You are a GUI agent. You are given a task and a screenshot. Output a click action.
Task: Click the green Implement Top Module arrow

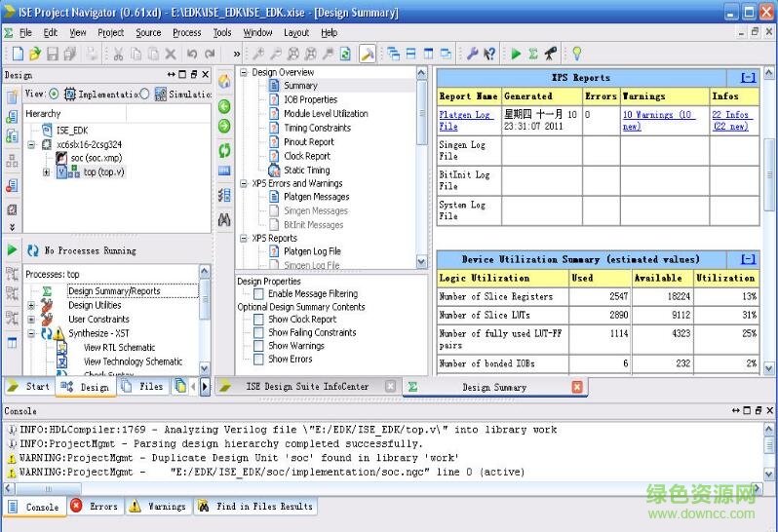tap(516, 54)
